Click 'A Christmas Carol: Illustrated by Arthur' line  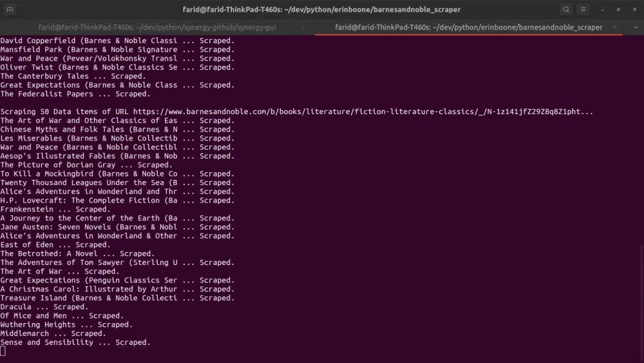pyautogui.click(x=117, y=289)
